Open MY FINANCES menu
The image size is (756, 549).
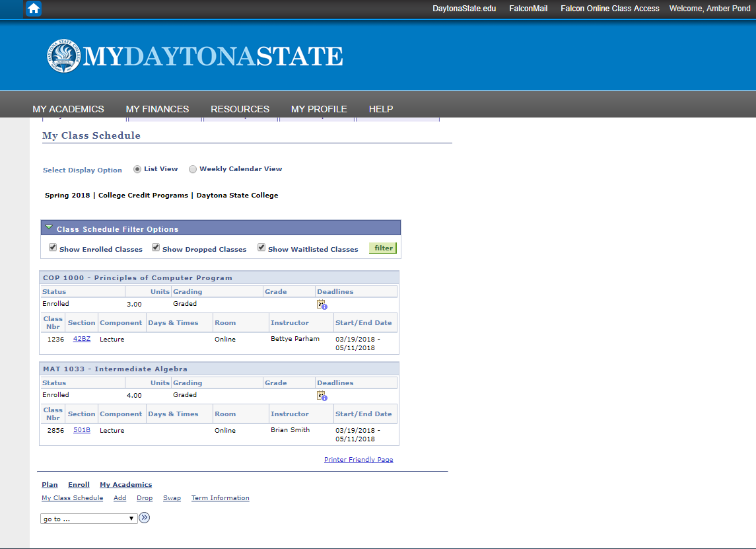pyautogui.click(x=157, y=109)
